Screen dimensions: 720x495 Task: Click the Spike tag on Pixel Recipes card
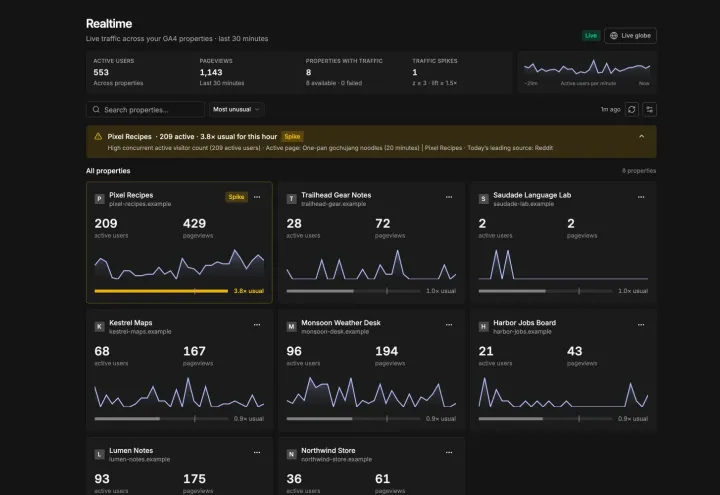click(236, 197)
